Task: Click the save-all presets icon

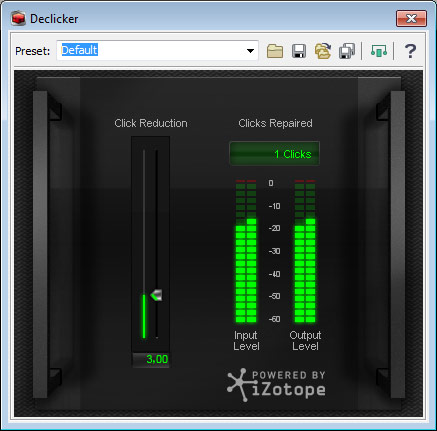Action: pos(347,51)
